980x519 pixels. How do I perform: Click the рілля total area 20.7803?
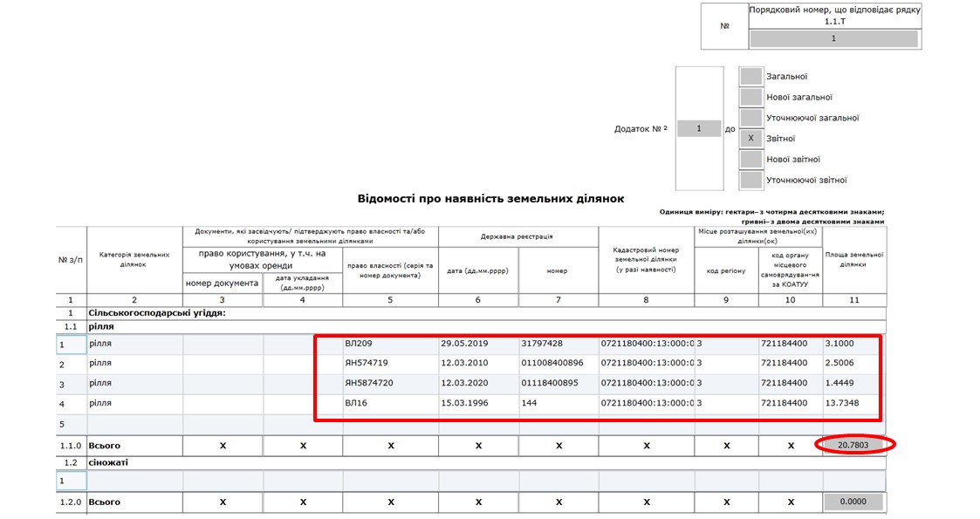coord(853,445)
